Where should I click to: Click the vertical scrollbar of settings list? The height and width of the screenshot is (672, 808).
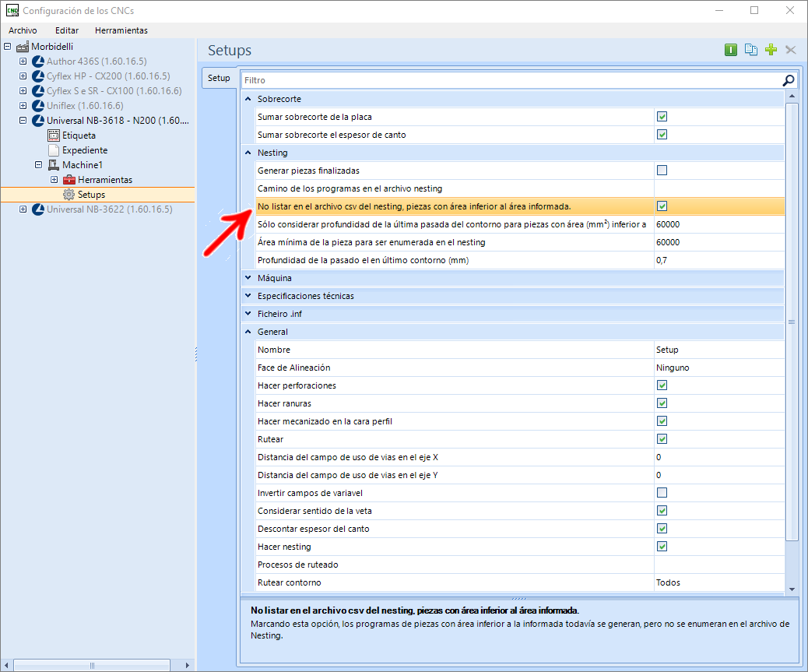[x=792, y=322]
